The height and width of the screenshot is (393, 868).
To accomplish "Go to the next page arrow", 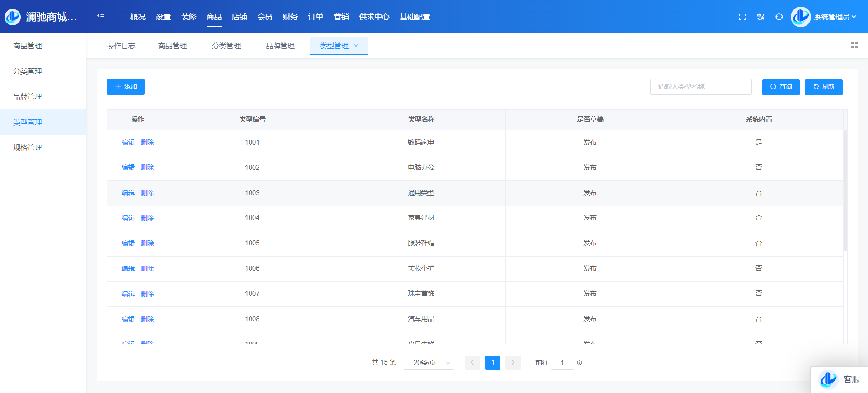I will (x=513, y=363).
